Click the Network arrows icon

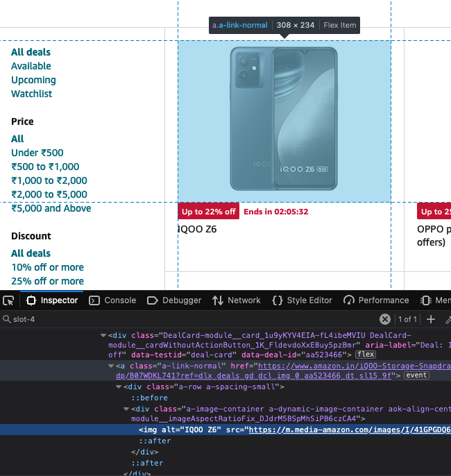click(218, 300)
